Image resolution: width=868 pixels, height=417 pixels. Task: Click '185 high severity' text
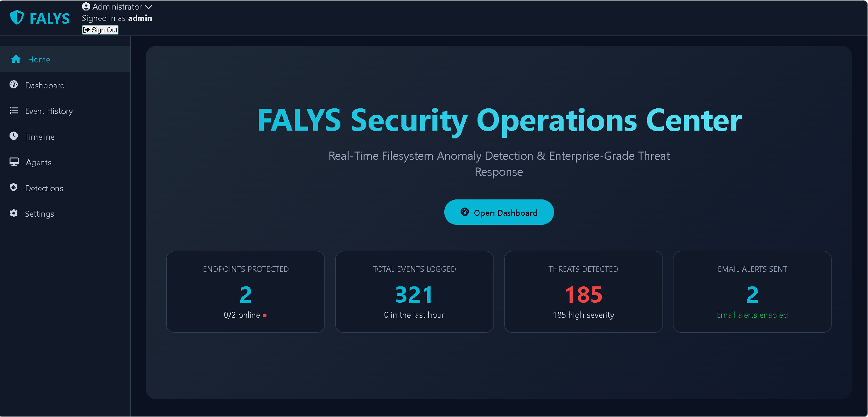(x=583, y=315)
